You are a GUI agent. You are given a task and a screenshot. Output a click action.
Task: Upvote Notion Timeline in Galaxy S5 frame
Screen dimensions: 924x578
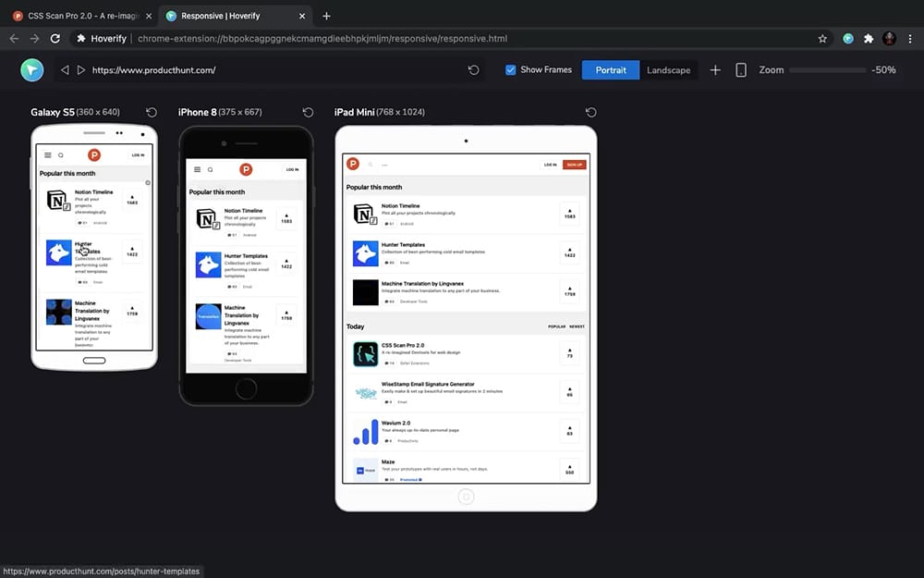pos(132,200)
